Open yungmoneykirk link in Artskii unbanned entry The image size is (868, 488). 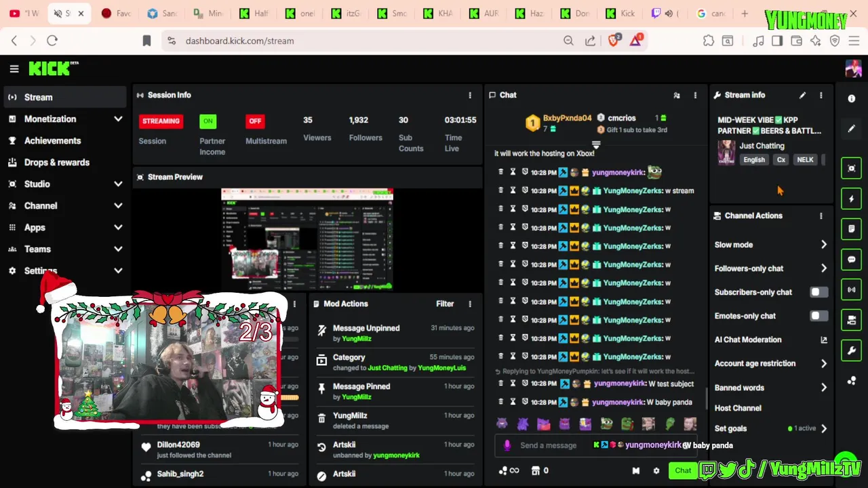click(x=396, y=455)
